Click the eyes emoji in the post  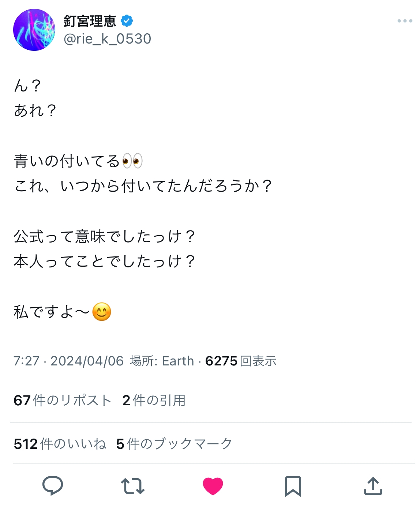(x=132, y=161)
